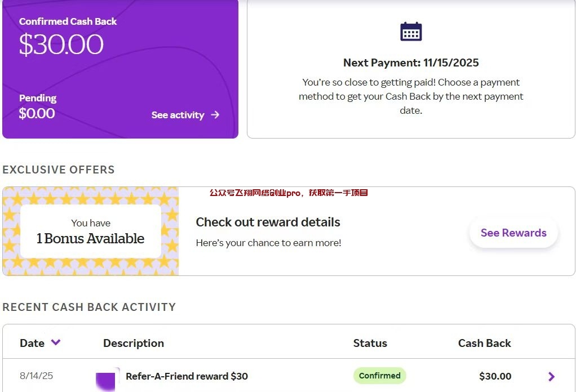Viewport: 576px width, 392px height.
Task: Select the Date column header
Action: click(x=32, y=343)
